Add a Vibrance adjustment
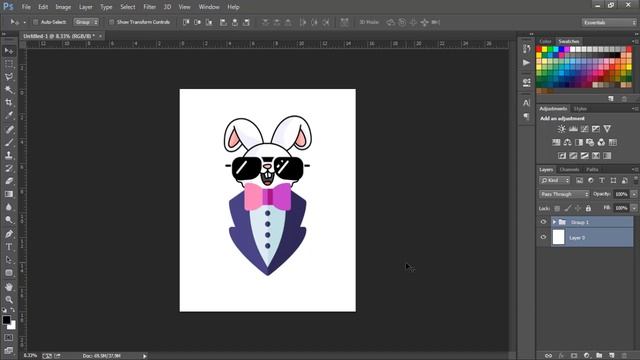 tap(607, 129)
